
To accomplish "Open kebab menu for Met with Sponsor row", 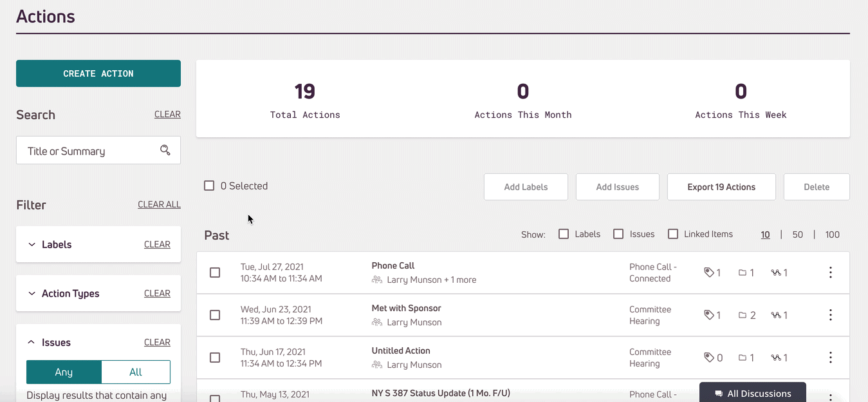I will pos(831,315).
